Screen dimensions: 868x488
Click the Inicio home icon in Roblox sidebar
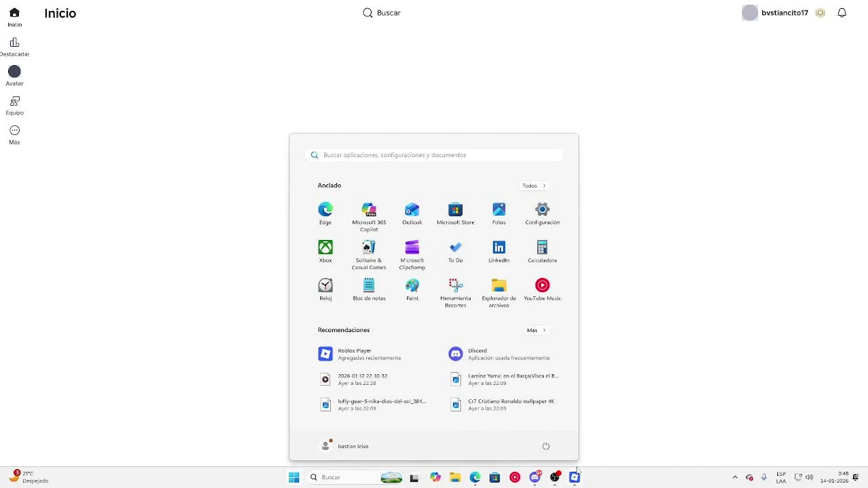(14, 17)
